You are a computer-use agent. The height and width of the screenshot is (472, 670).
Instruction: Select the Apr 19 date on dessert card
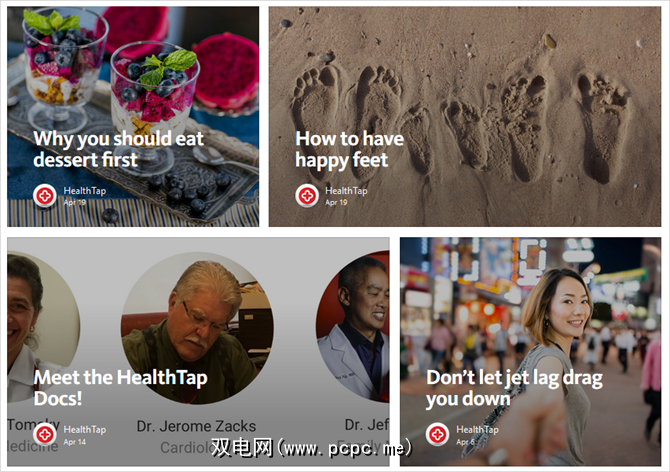tap(75, 202)
